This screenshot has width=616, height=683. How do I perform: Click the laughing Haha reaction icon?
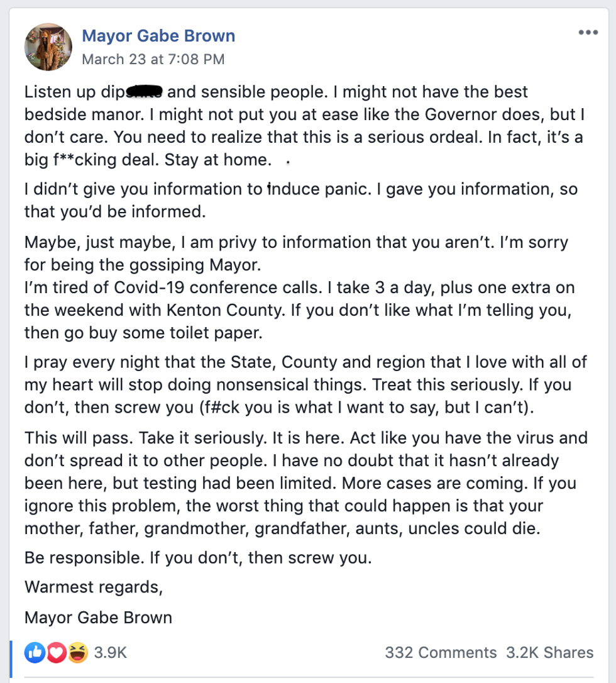click(x=78, y=653)
